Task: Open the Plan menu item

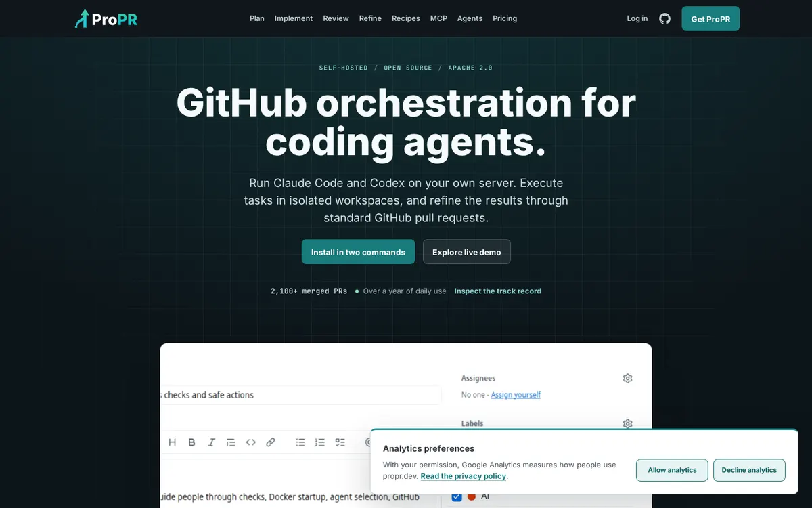Action: (257, 18)
